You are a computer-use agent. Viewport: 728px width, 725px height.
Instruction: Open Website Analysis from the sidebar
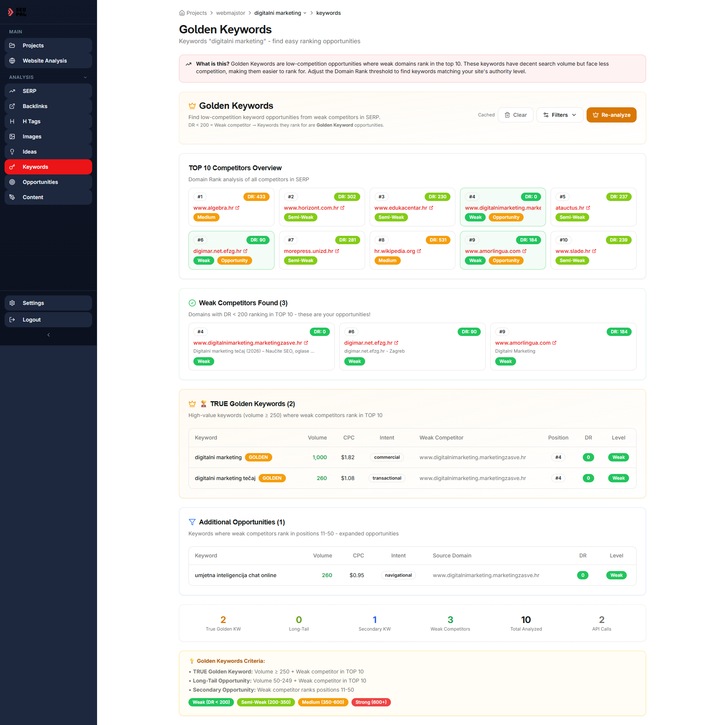click(44, 61)
